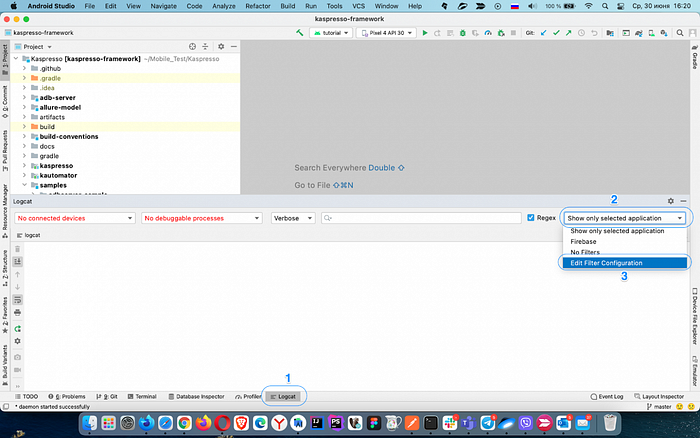Toggle the Regex checkbox
This screenshot has width=700, height=438.
(530, 218)
